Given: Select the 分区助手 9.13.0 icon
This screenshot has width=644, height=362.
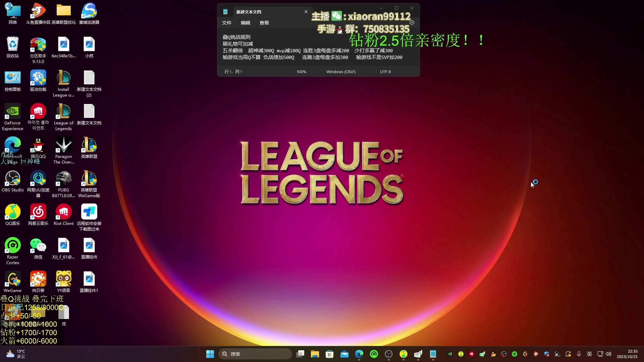Looking at the screenshot, I should [x=38, y=50].
